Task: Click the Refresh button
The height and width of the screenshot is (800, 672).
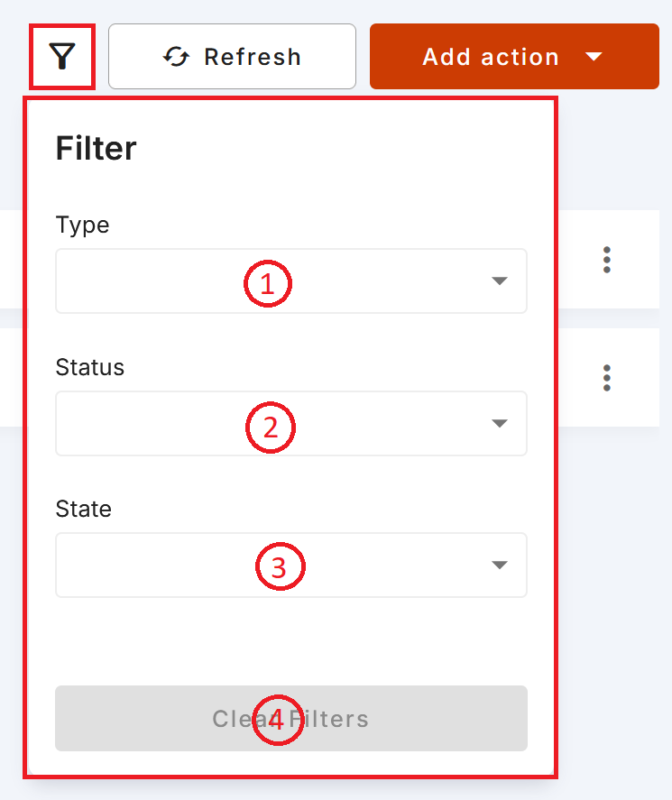Action: 232,57
